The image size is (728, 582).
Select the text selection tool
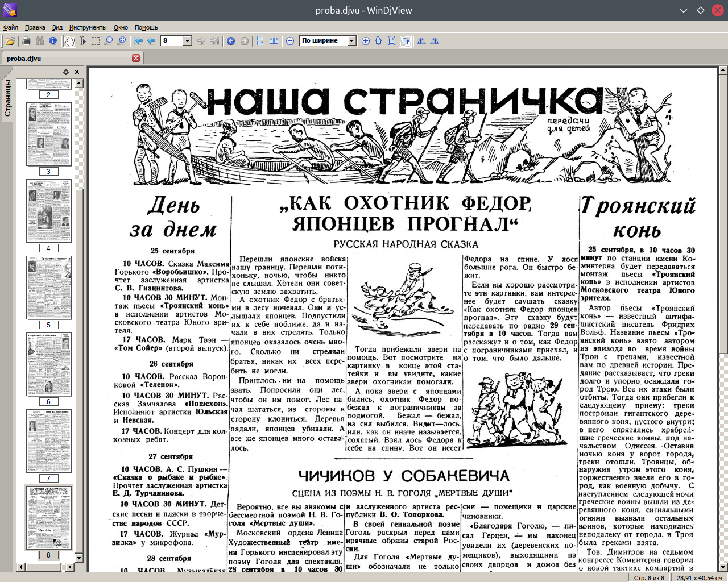pos(82,41)
